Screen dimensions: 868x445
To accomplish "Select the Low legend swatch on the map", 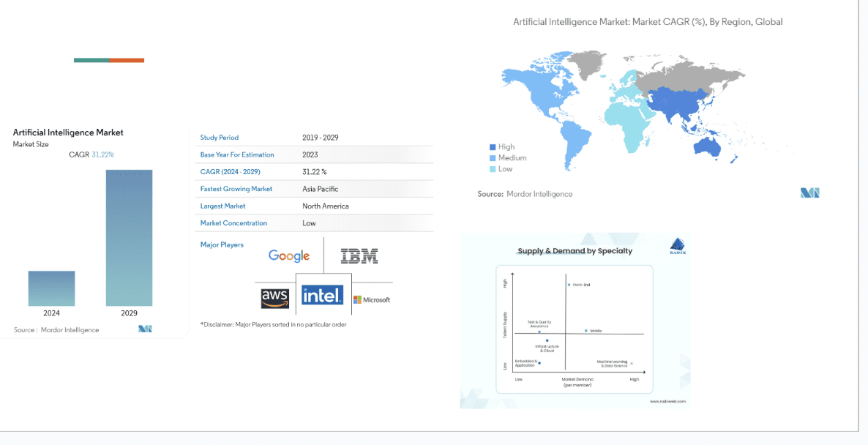I will (x=493, y=169).
